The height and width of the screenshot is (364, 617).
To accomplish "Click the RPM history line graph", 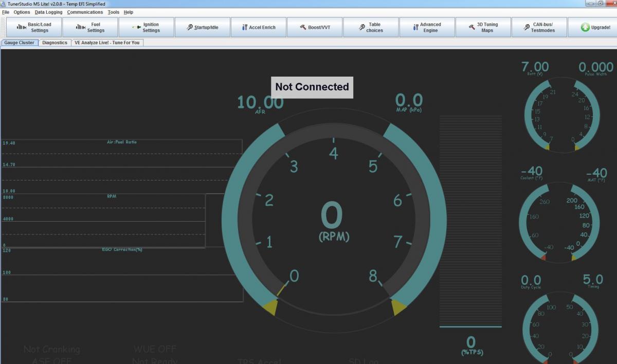I will [103, 221].
